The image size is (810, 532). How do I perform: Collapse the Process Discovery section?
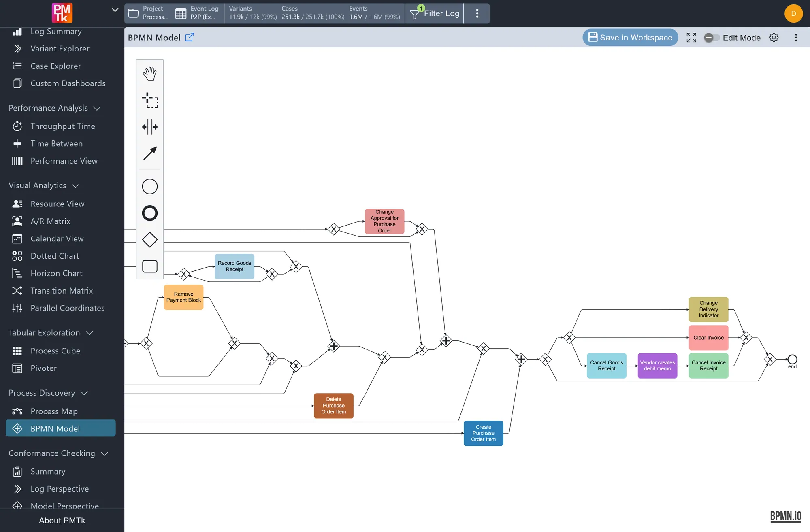tap(84, 393)
